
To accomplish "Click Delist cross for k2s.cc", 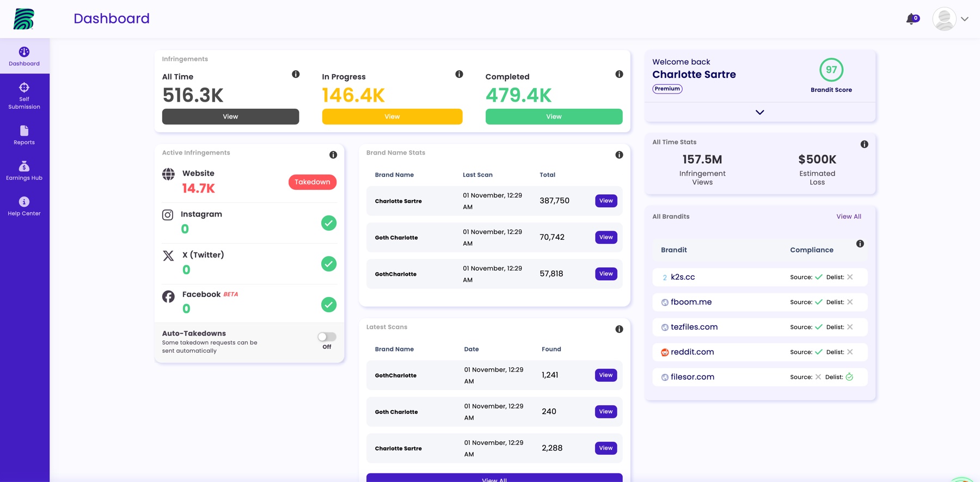I will click(850, 277).
